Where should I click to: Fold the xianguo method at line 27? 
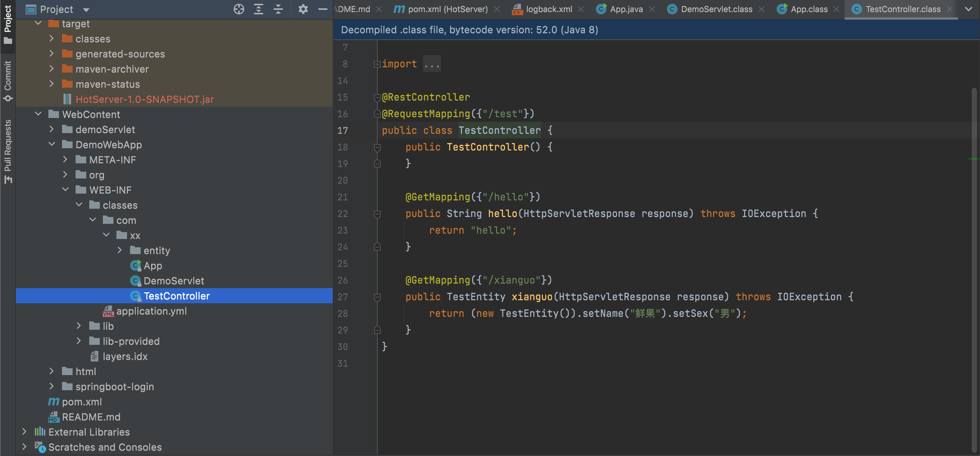tap(377, 297)
